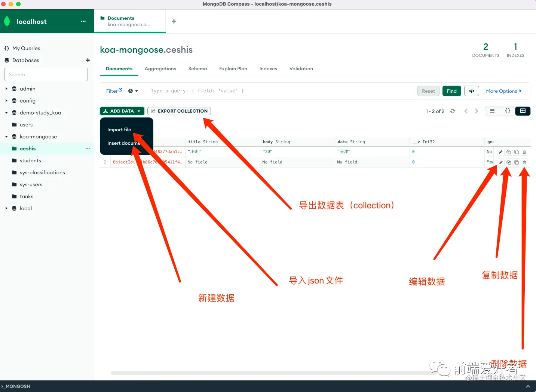Image resolution: width=536 pixels, height=392 pixels.
Task: Open the localhost connection options menu
Action: point(83,21)
